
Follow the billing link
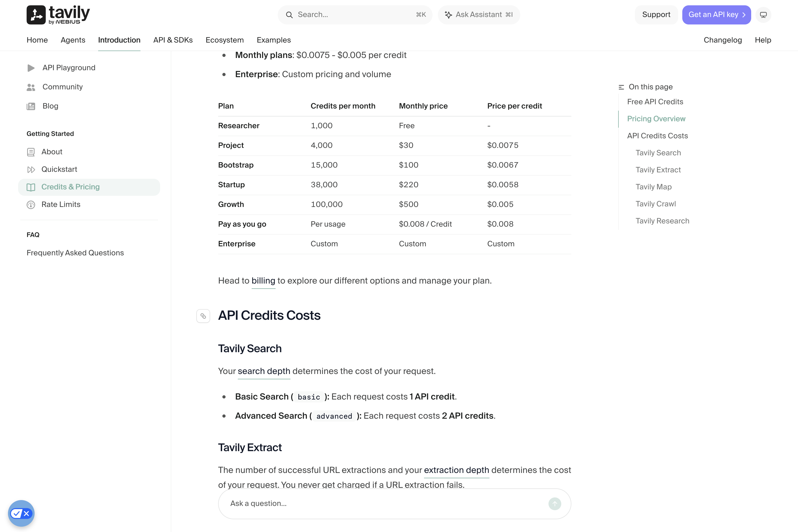pos(263,281)
